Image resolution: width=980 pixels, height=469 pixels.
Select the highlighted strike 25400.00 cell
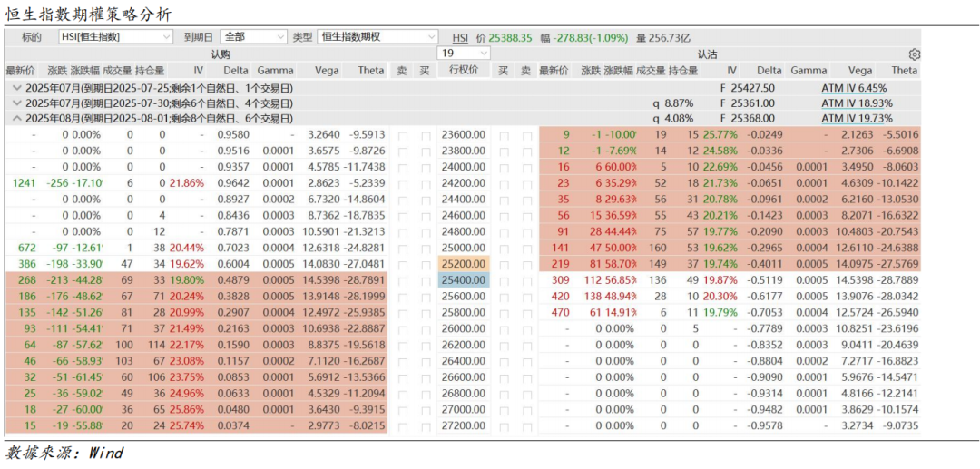point(464,280)
